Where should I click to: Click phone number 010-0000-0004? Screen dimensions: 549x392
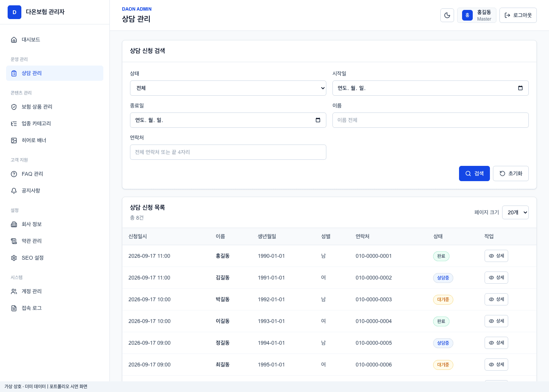point(374,321)
